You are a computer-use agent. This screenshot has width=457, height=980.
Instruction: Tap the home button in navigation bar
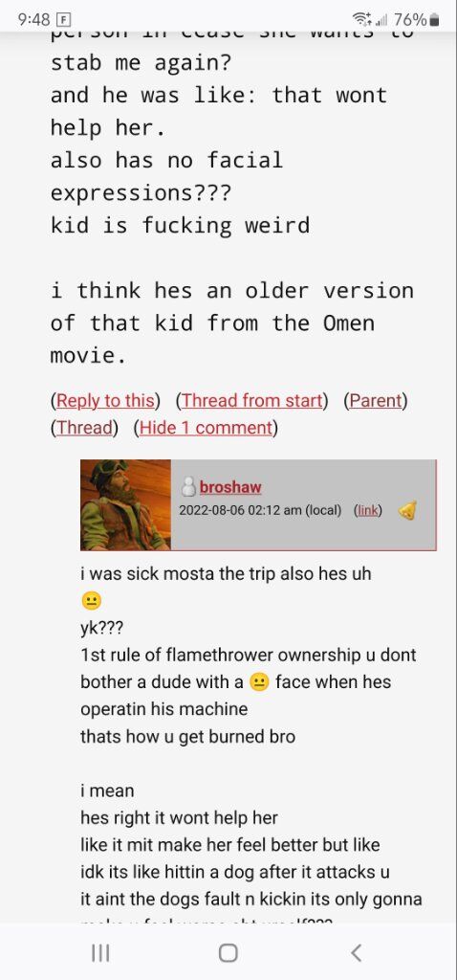[228, 952]
